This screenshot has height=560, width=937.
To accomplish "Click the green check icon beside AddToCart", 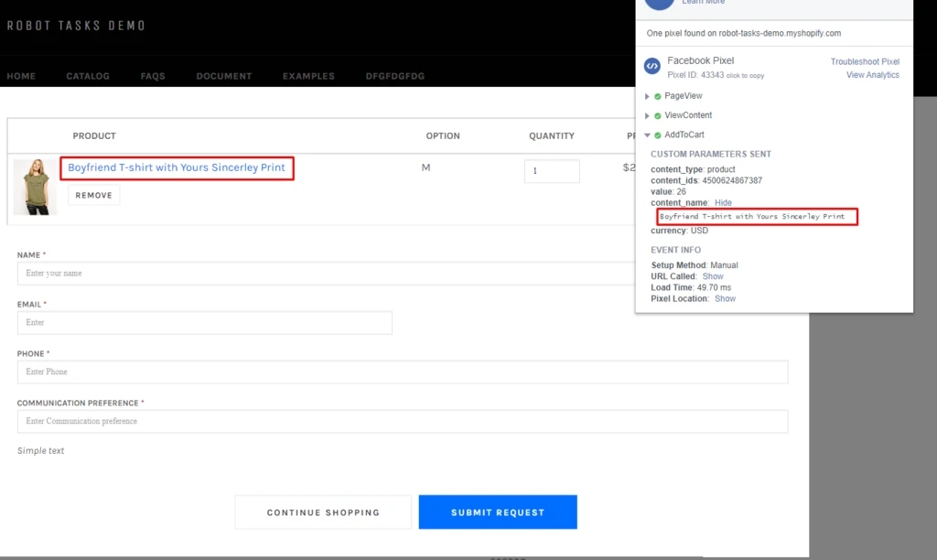I will (658, 135).
